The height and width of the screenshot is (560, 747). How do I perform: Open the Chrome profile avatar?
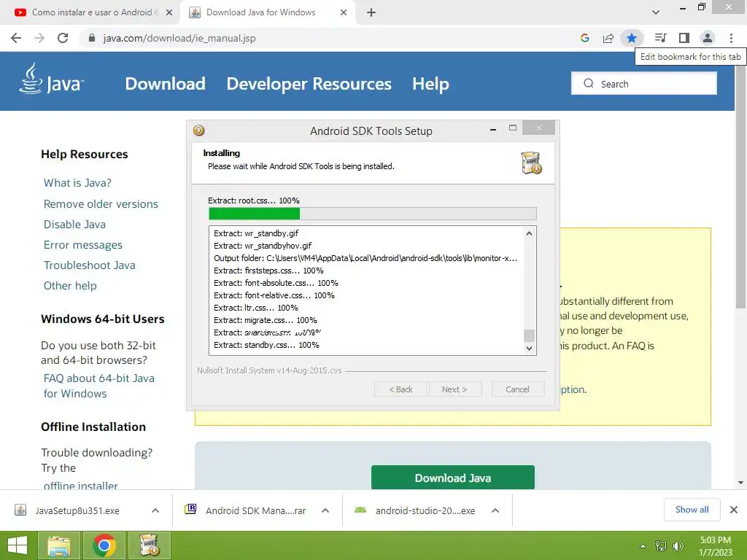[x=708, y=38]
